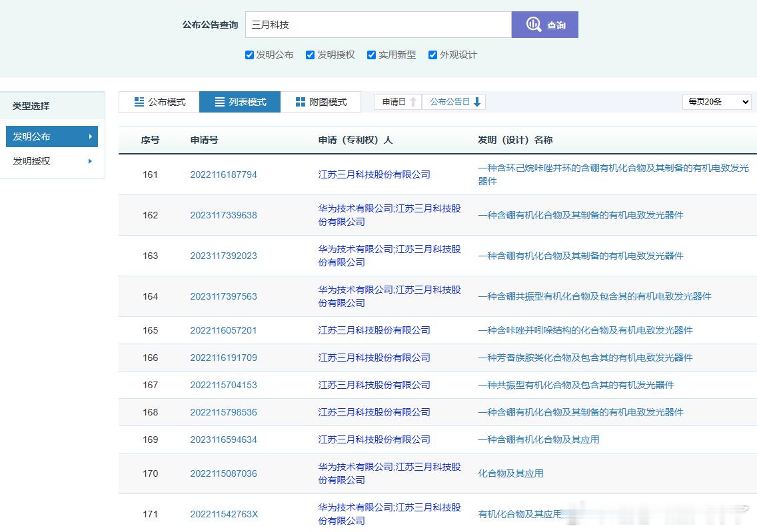Expand the 发明授权 sidebar arrow
Viewport: 757px width, 532px height.
tap(90, 161)
